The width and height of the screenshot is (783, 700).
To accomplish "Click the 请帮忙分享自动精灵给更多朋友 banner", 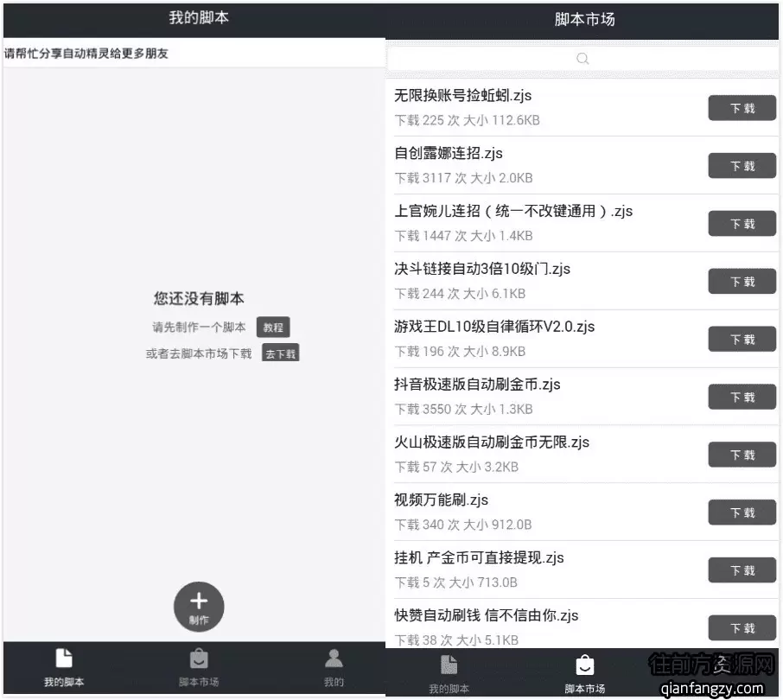I will click(x=194, y=53).
